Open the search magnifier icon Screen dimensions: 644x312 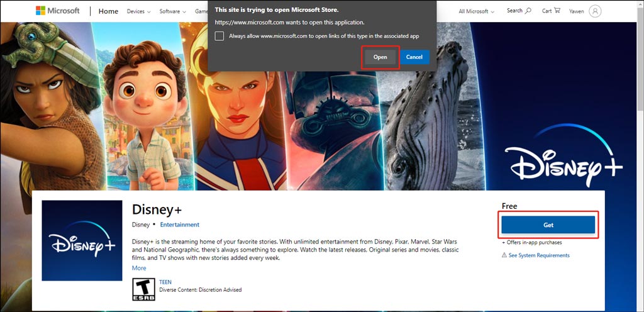528,11
